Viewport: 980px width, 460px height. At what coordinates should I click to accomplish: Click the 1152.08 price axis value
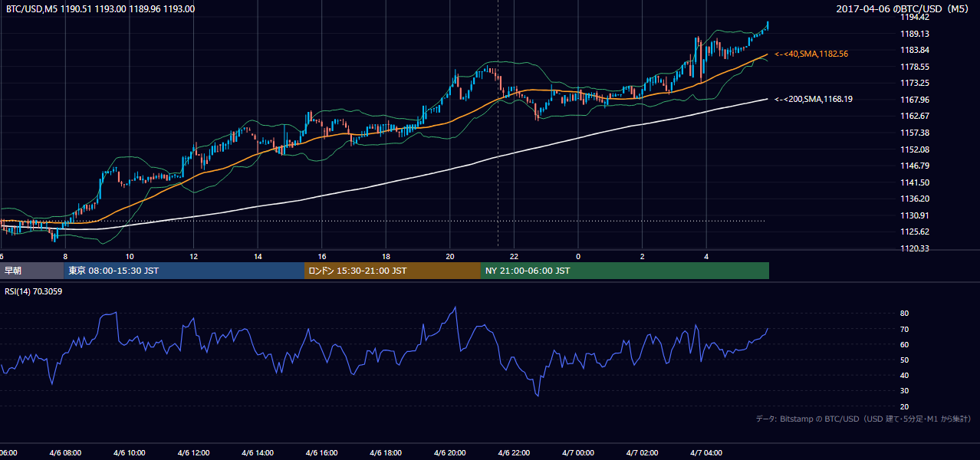tap(916, 149)
